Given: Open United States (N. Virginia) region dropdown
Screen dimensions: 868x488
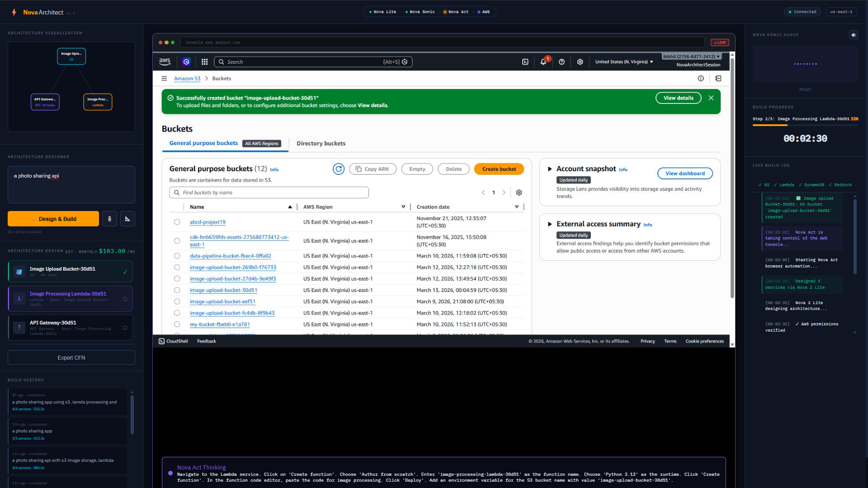Looking at the screenshot, I should click(624, 62).
